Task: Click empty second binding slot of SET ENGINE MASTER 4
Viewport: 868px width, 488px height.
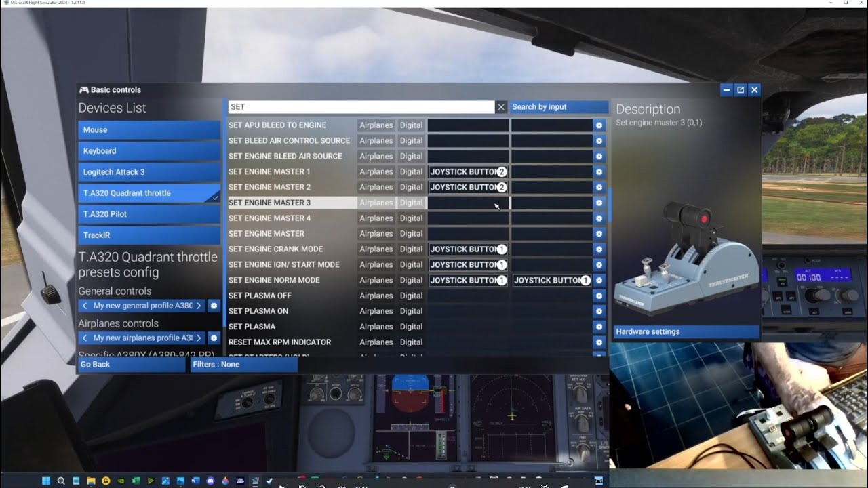Action: point(551,218)
